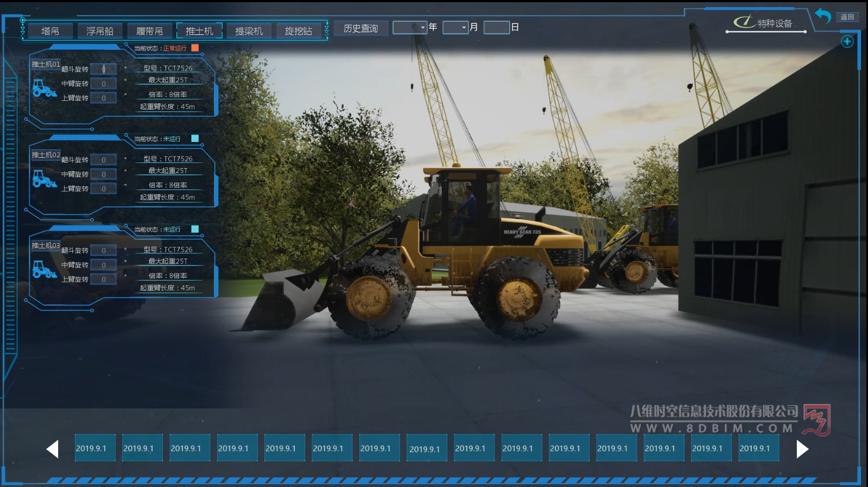
Task: Click the day (日) input box
Action: (x=496, y=27)
